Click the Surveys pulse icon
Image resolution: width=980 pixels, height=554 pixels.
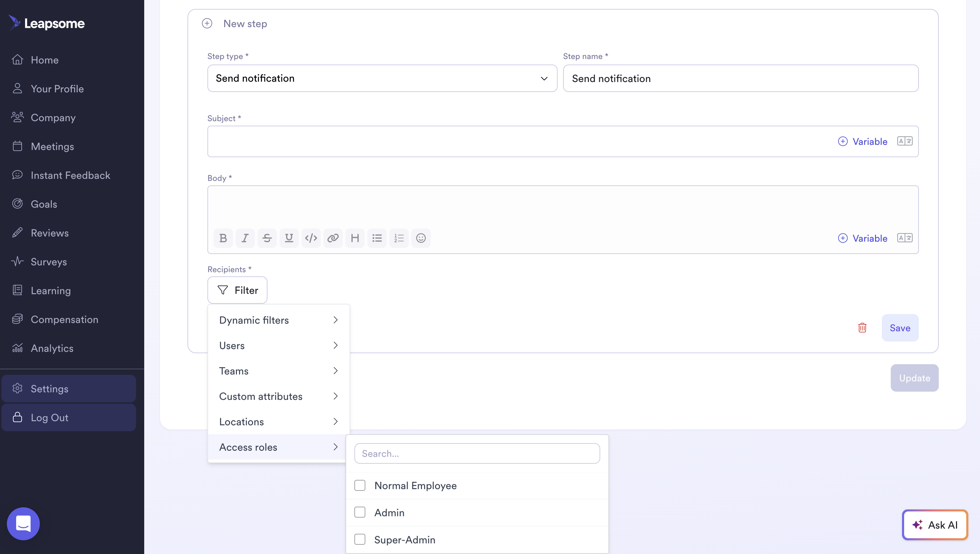tap(18, 262)
